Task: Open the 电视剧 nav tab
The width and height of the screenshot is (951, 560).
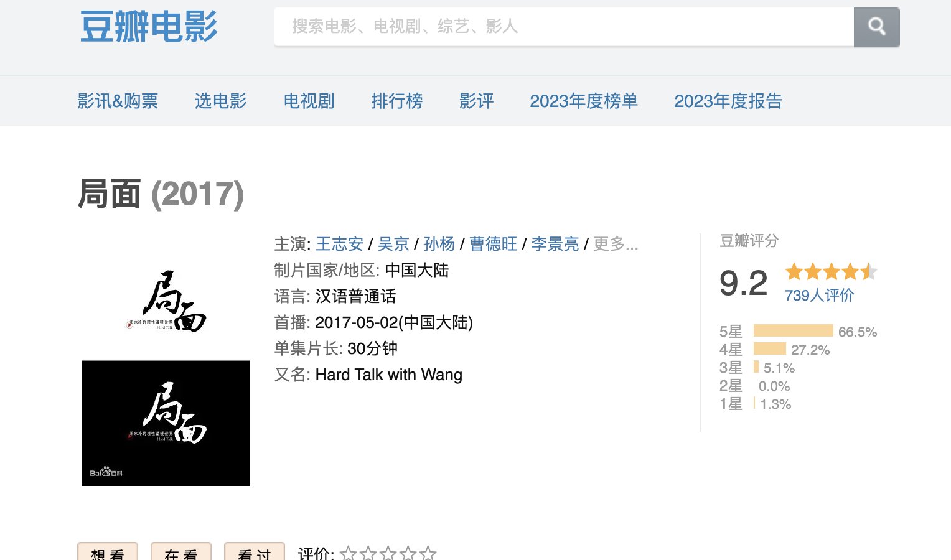Action: pos(309,101)
